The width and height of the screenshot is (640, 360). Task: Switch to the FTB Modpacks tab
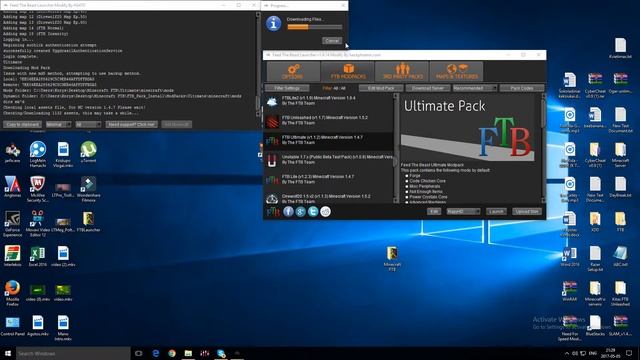tap(348, 71)
